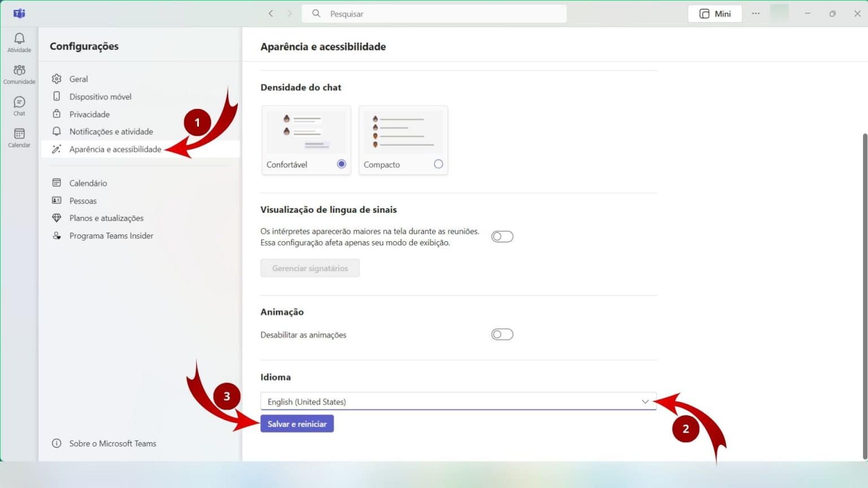
Task: Click the Dispositivo móvel phone icon
Action: click(x=57, y=96)
